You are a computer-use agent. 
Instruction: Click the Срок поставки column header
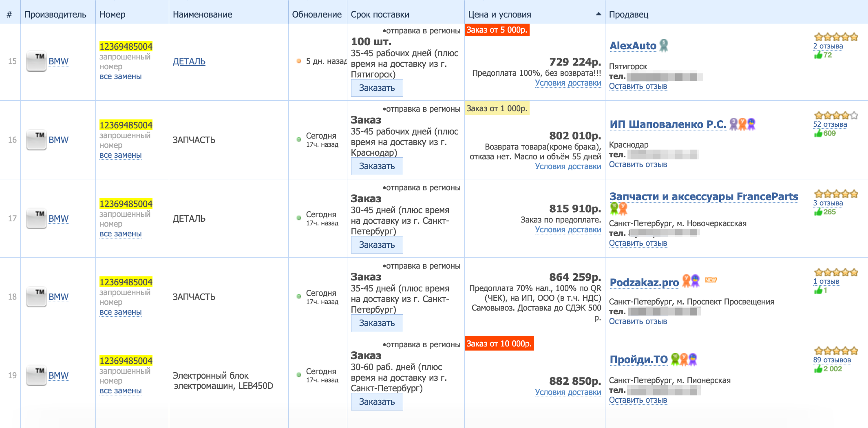[380, 15]
